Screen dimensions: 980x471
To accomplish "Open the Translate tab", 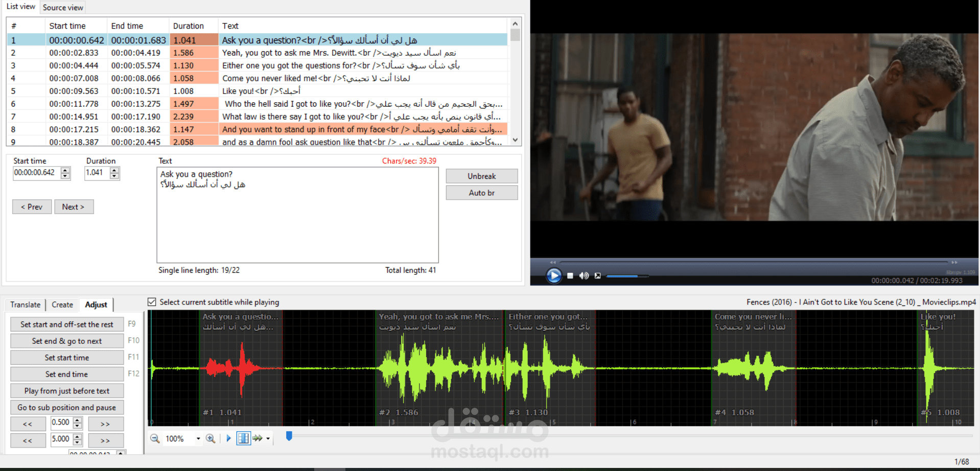I will (x=26, y=304).
